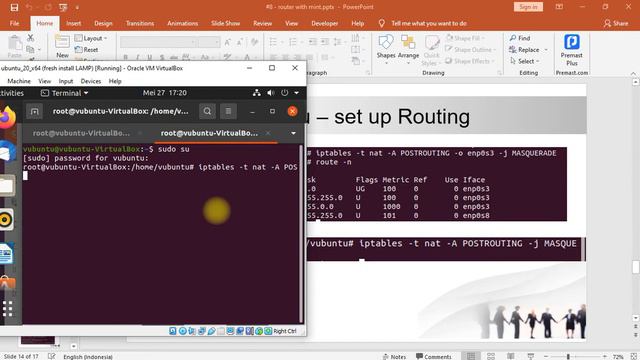Open the Ubuntu system menu arrow
Image resolution: width=640 pixels, height=360 pixels.
297,93
